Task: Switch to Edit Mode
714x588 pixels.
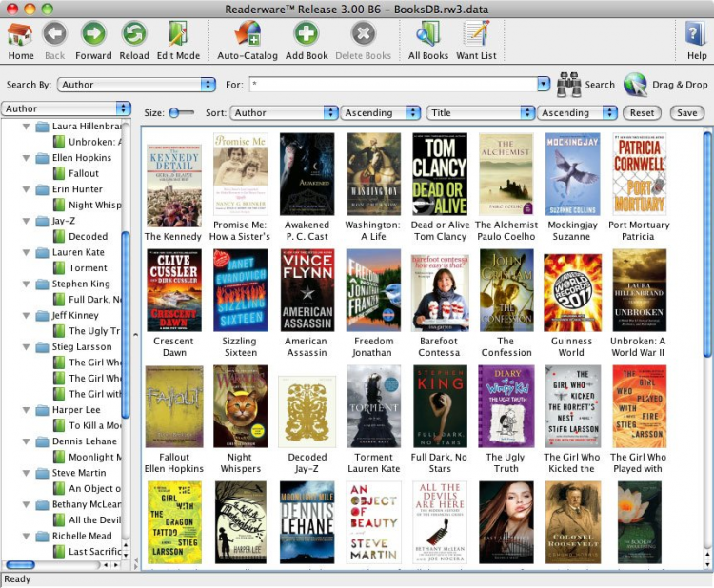Action: [178, 34]
